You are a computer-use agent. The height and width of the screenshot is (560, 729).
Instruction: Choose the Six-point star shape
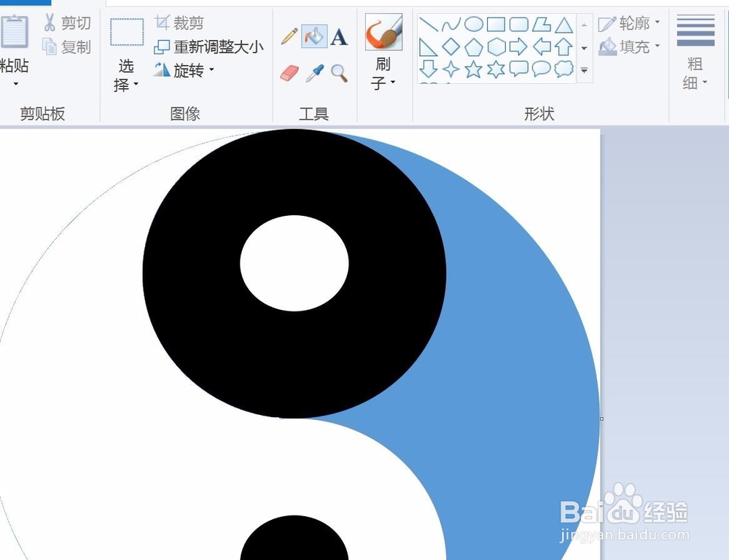pyautogui.click(x=496, y=69)
